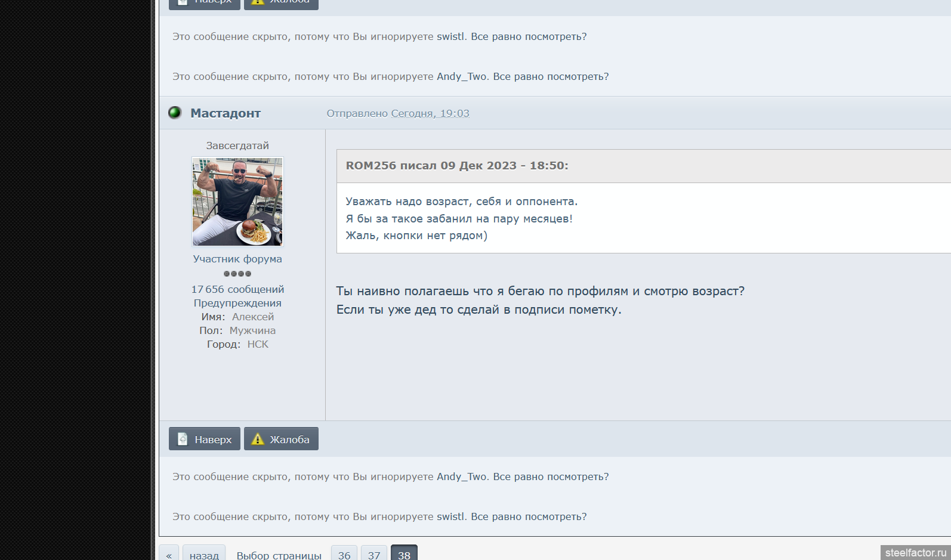
Task: Reveal hidden Andy_Two message above Мастадонт's post
Action: click(551, 76)
